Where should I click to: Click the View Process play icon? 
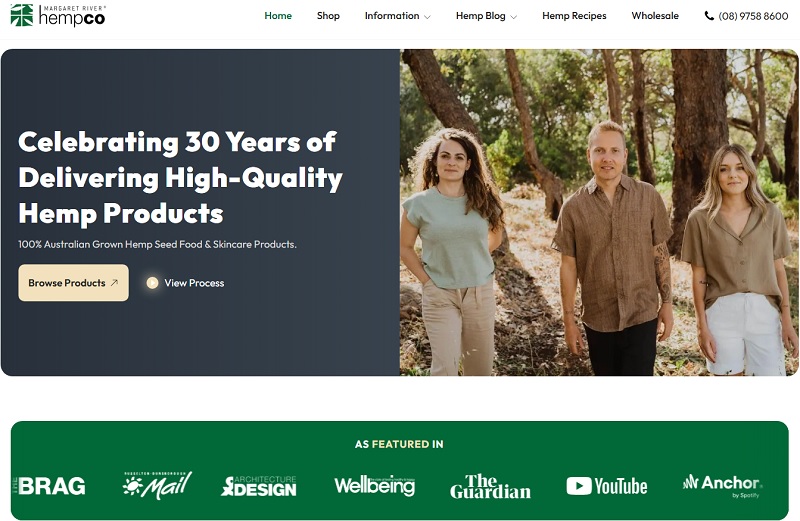pyautogui.click(x=152, y=283)
